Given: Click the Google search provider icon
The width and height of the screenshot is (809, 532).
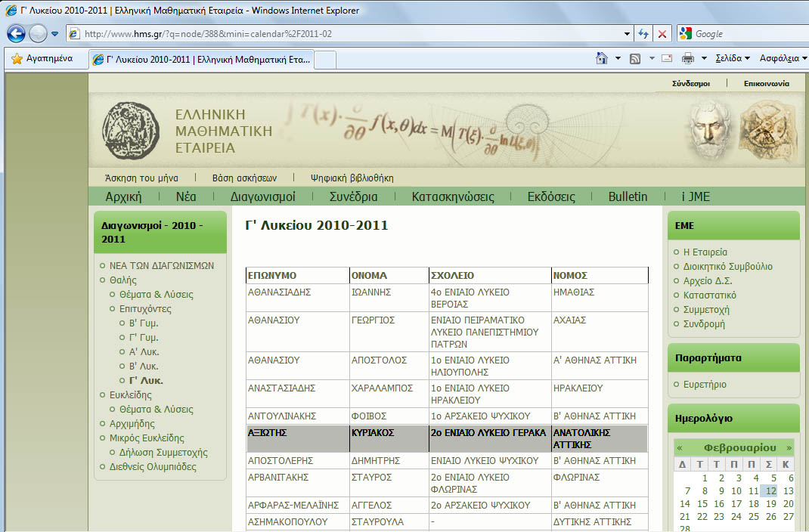Looking at the screenshot, I should click(x=685, y=34).
